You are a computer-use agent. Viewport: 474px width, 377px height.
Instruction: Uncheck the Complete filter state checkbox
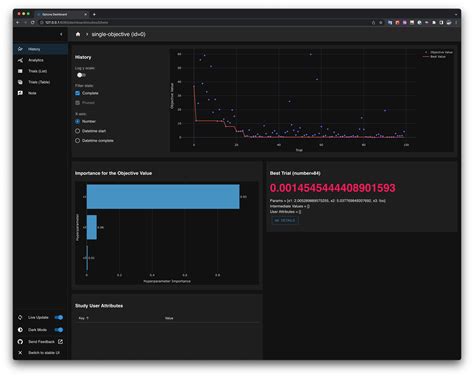click(x=78, y=93)
